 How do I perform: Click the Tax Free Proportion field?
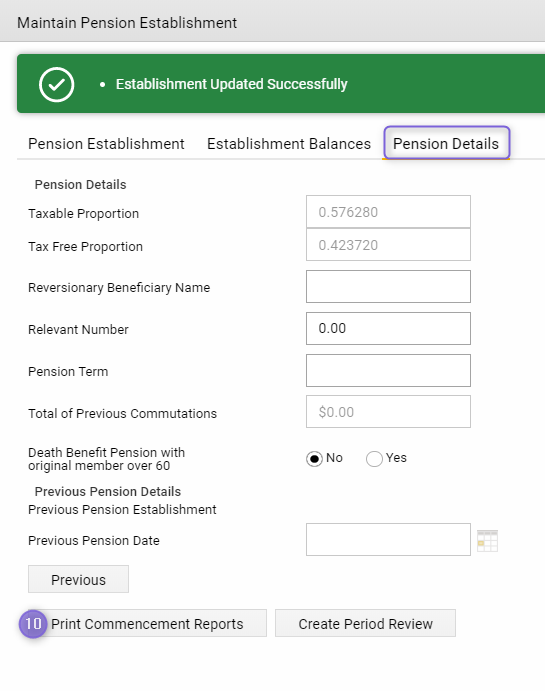[388, 245]
